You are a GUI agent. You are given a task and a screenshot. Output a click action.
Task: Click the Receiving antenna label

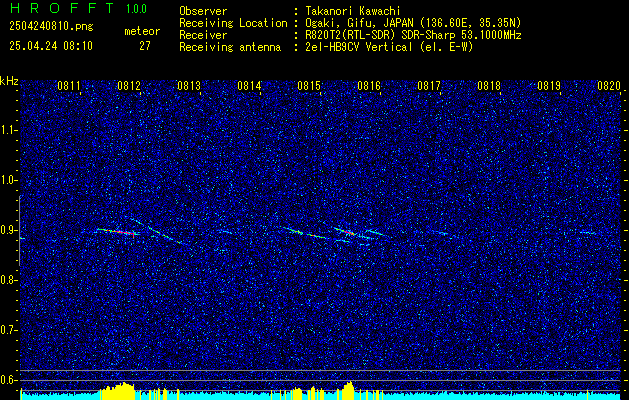(230, 47)
